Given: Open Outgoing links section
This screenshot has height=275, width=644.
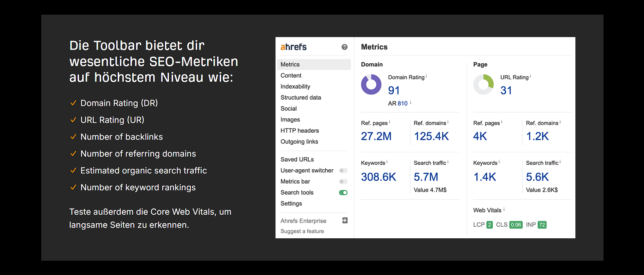Looking at the screenshot, I should [x=299, y=142].
